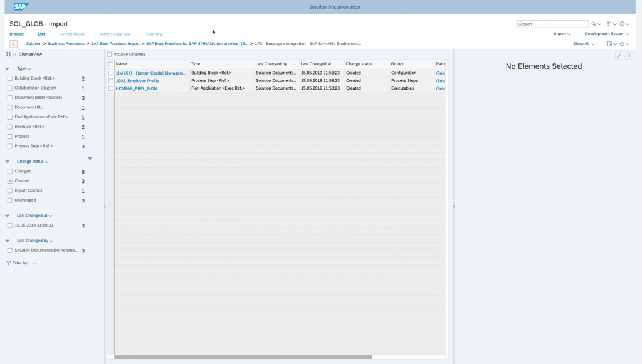Go to Business Processes breadcrumb link
The image size is (642, 364).
pos(66,44)
